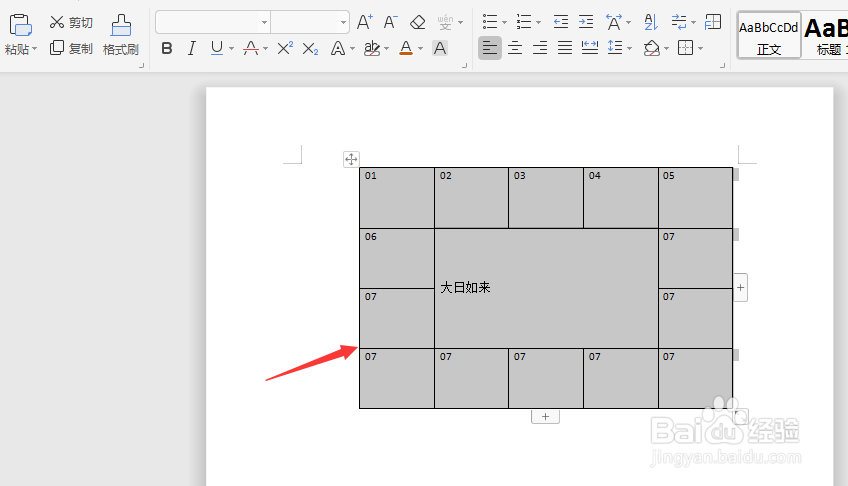Apply the 正文 body text style
The width and height of the screenshot is (848, 486).
click(x=768, y=36)
